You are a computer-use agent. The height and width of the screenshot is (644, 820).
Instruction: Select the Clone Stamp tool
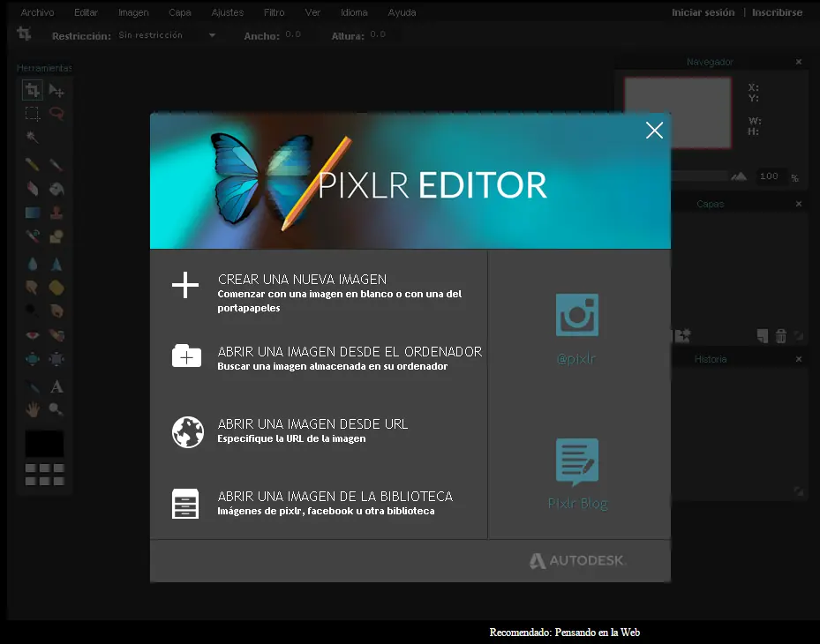(x=56, y=213)
